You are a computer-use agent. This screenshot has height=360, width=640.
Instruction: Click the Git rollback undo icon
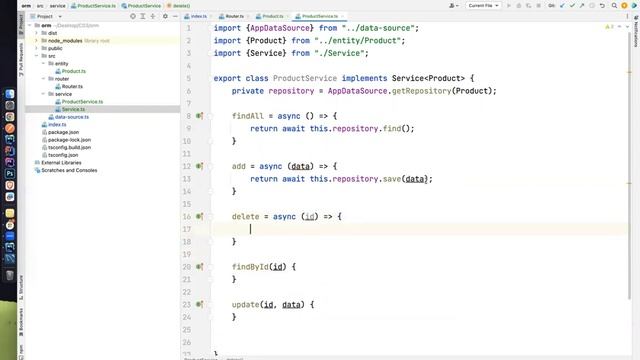pyautogui.click(x=602, y=6)
